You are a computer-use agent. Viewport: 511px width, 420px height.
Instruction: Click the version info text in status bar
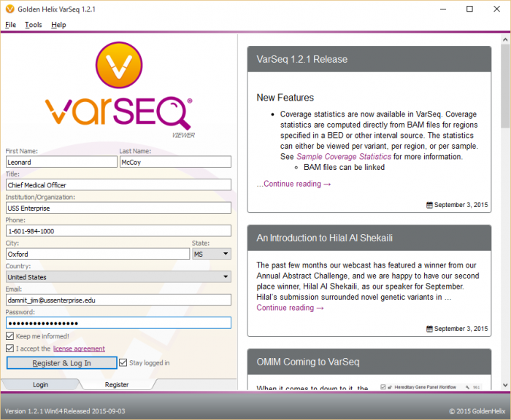[x=65, y=411]
